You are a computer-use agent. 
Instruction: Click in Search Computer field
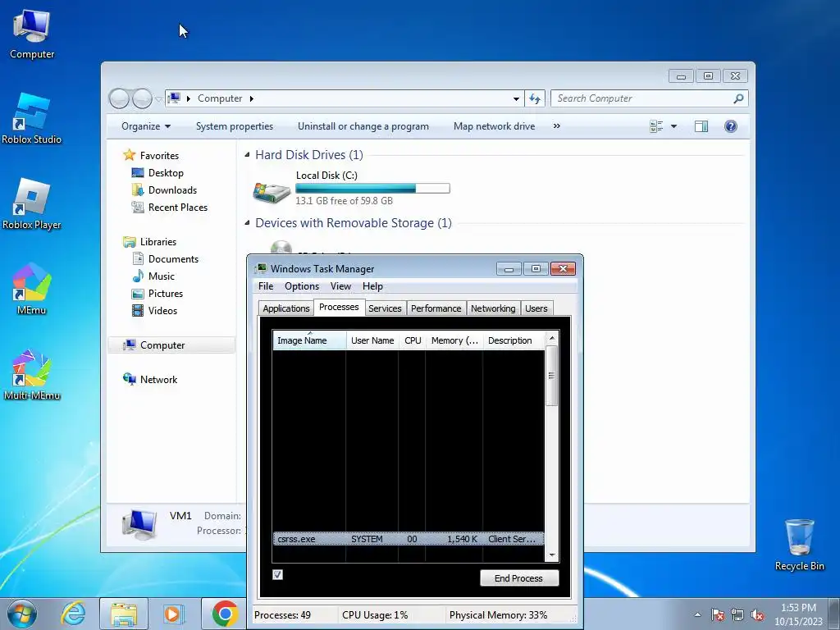pyautogui.click(x=643, y=98)
